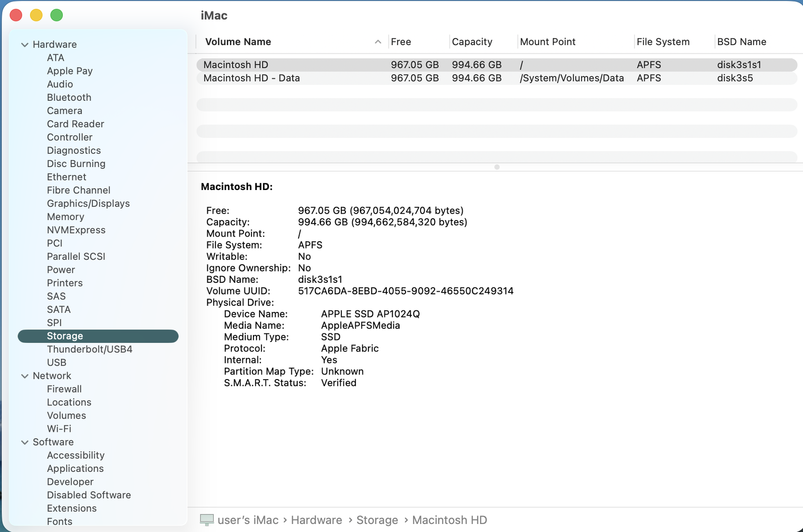
Task: Open Memory hardware section
Action: 65,217
